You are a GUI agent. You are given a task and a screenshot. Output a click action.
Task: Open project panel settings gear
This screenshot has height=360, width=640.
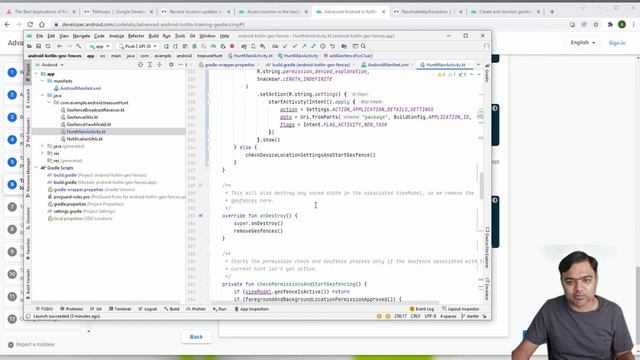[171, 64]
